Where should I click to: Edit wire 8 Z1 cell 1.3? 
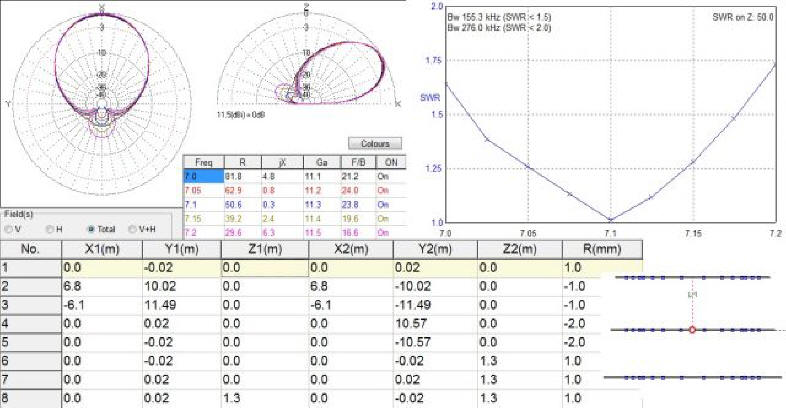(265, 398)
